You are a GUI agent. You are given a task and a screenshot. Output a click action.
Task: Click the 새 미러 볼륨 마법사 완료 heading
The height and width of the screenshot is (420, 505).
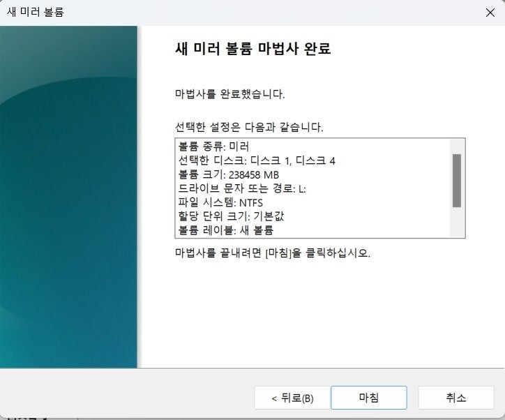pyautogui.click(x=252, y=49)
